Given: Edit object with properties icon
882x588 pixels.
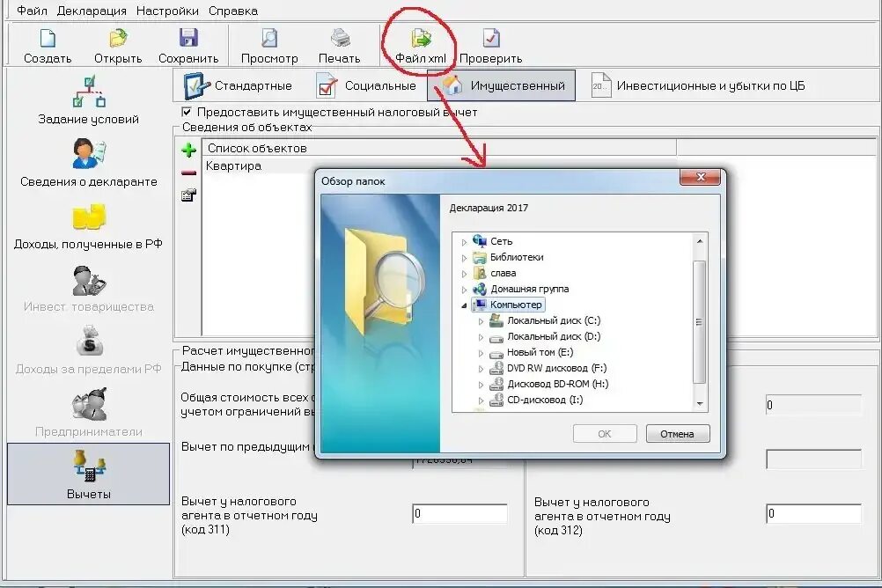Looking at the screenshot, I should click(x=189, y=195).
